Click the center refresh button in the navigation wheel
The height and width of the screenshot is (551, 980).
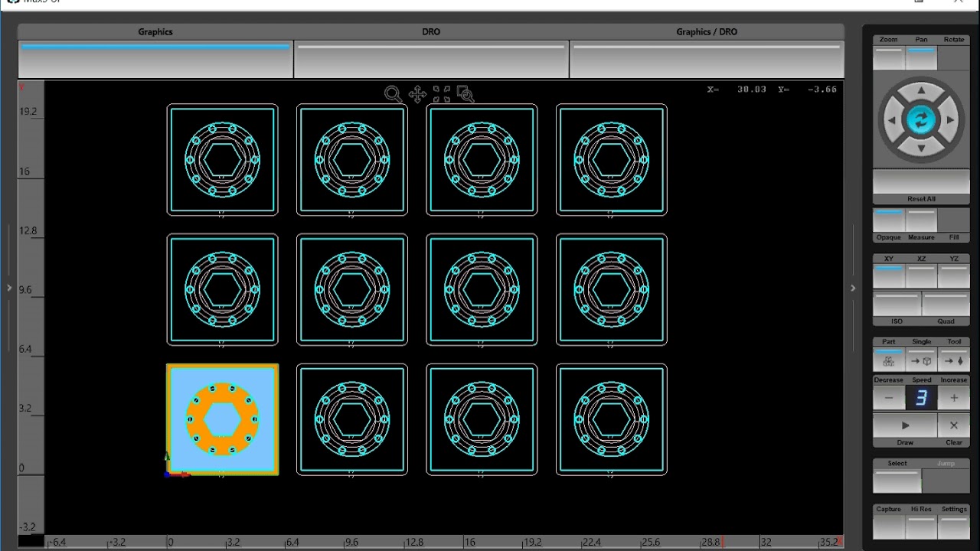[921, 120]
